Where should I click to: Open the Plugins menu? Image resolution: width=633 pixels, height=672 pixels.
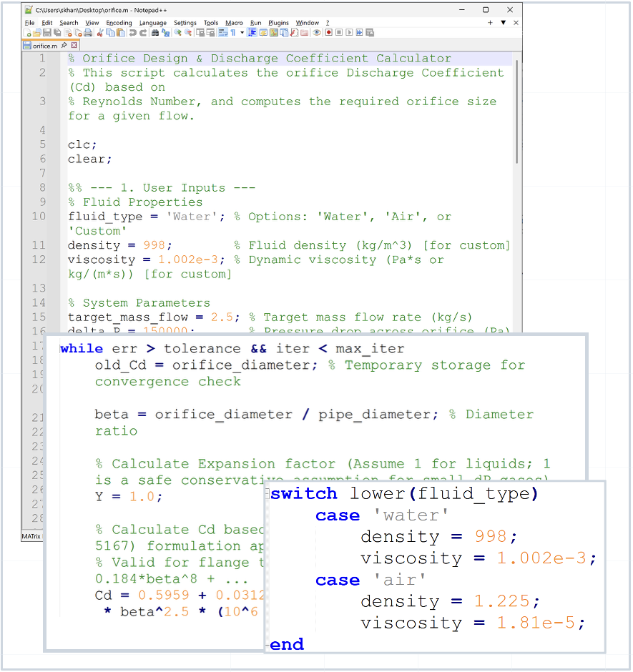pyautogui.click(x=278, y=23)
